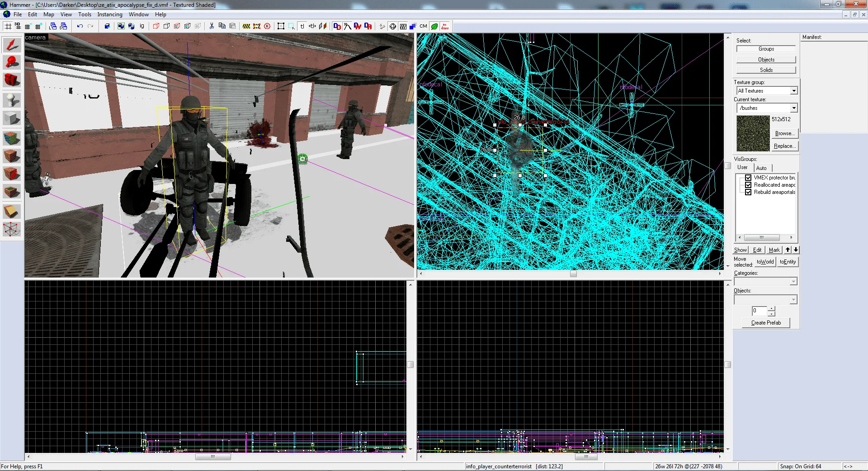Open the Texture group dropdown
The width and height of the screenshot is (868, 471).
794,91
